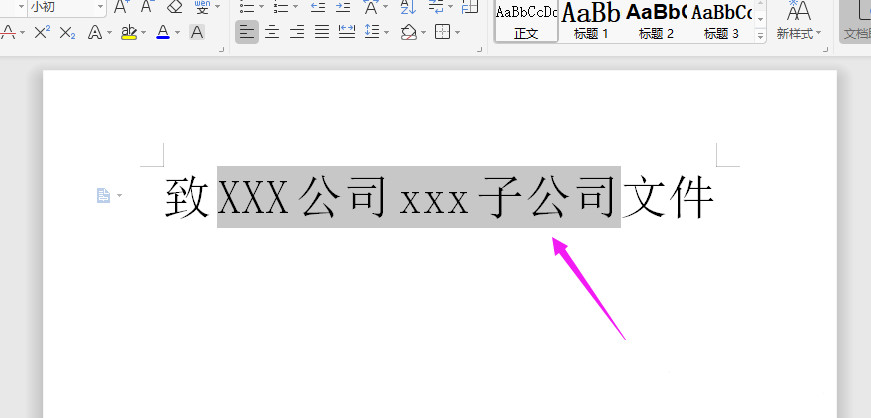Toggle character shading icon

click(x=197, y=32)
